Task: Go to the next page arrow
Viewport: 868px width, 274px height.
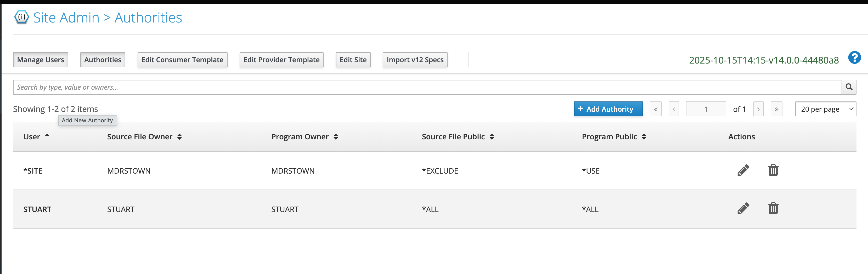Action: [x=758, y=109]
